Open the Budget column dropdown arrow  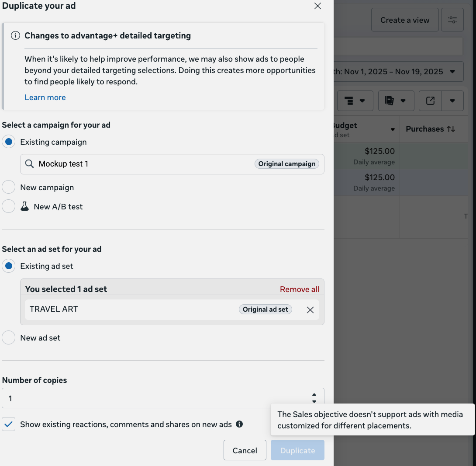[393, 129]
